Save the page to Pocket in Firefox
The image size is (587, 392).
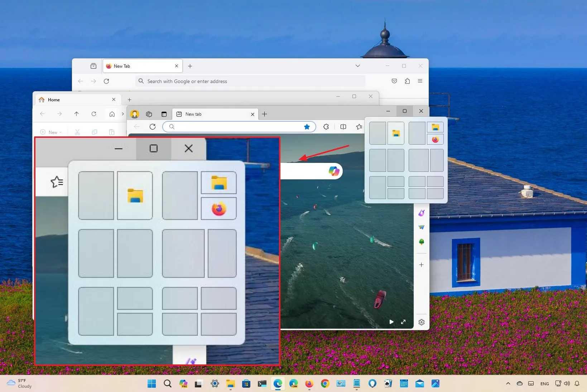pos(394,81)
